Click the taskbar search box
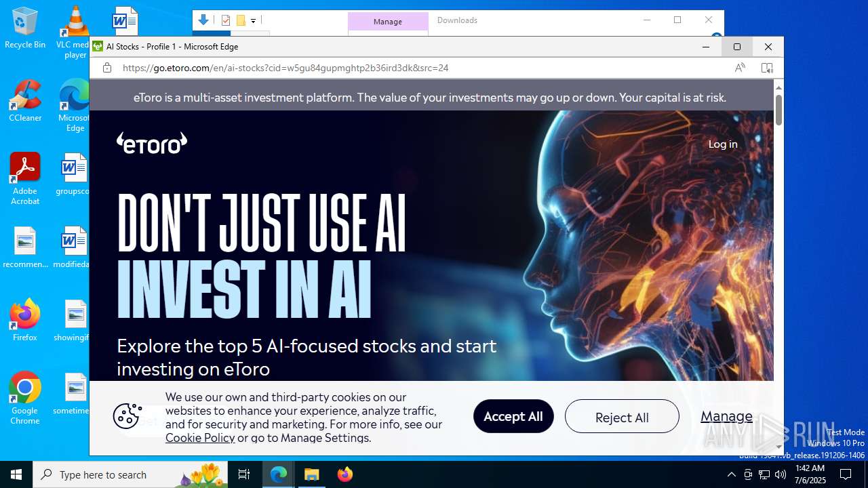The image size is (868, 488). (130, 474)
